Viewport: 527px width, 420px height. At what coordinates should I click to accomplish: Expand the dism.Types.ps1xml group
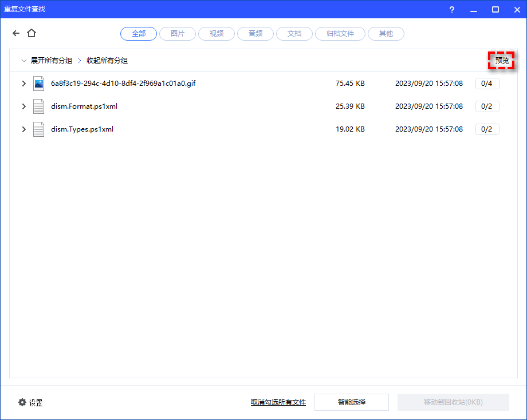coord(23,129)
